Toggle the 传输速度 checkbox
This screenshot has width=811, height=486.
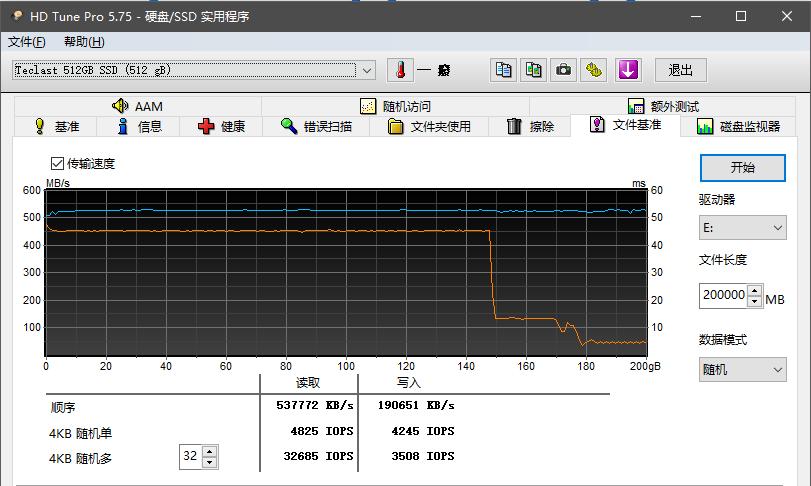(57, 163)
